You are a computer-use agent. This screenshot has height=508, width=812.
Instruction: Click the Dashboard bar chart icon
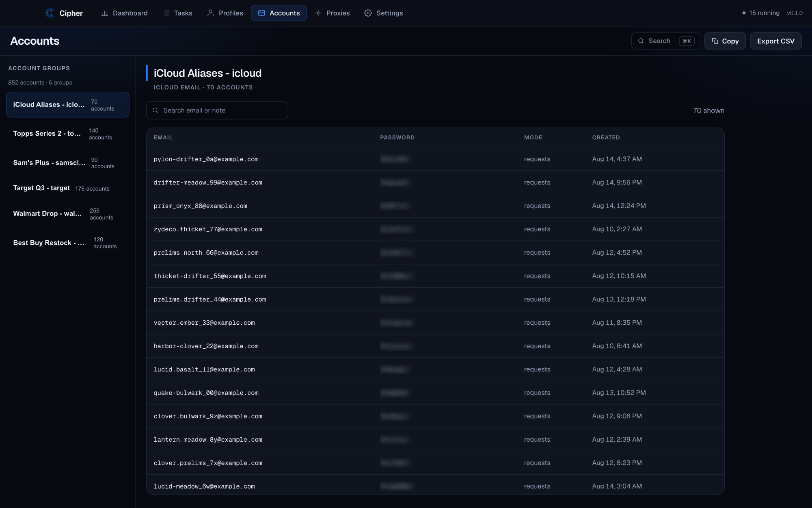[105, 13]
